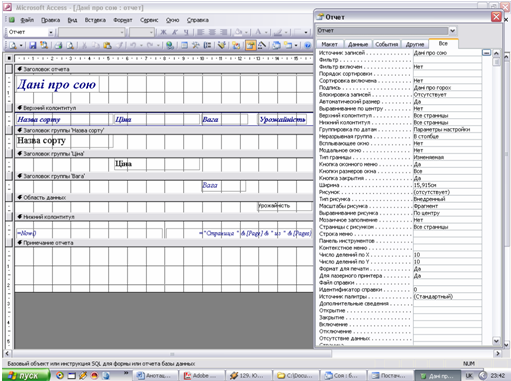Show the Database Window icon
This screenshot has height=381, width=511.
(276, 45)
